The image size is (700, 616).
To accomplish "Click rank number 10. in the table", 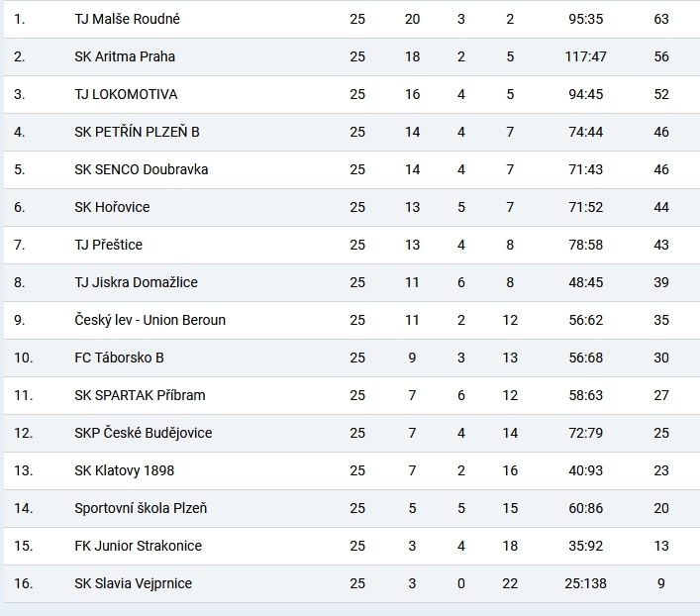I will [x=23, y=358].
